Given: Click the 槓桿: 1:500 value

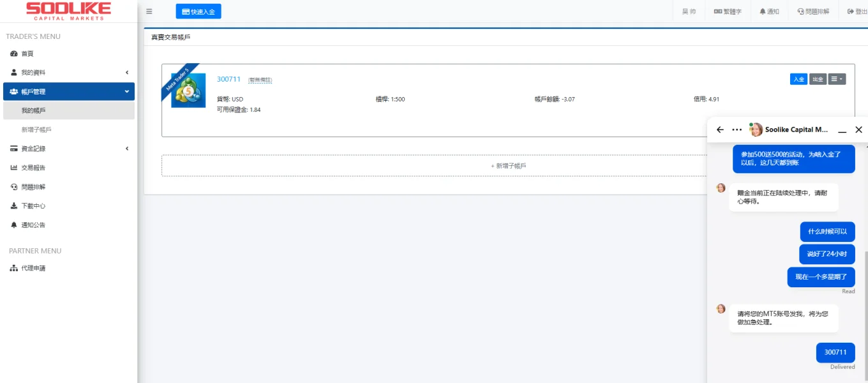Looking at the screenshot, I should coord(391,100).
